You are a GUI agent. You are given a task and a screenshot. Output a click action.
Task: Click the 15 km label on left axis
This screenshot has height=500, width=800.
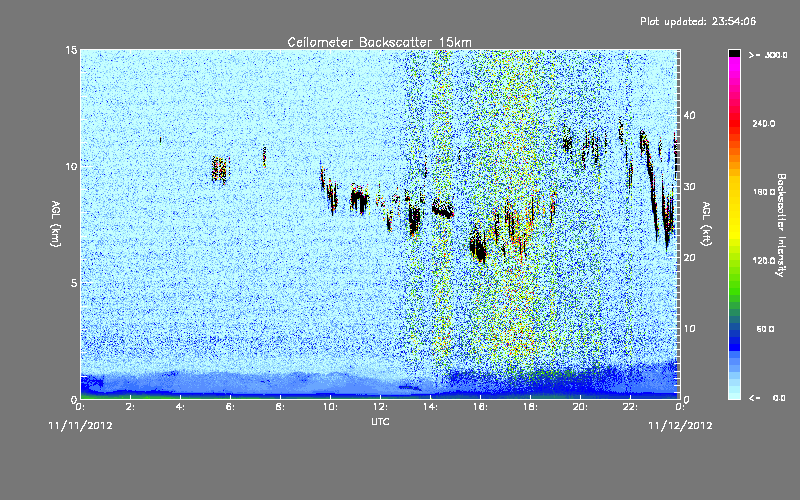tap(71, 50)
